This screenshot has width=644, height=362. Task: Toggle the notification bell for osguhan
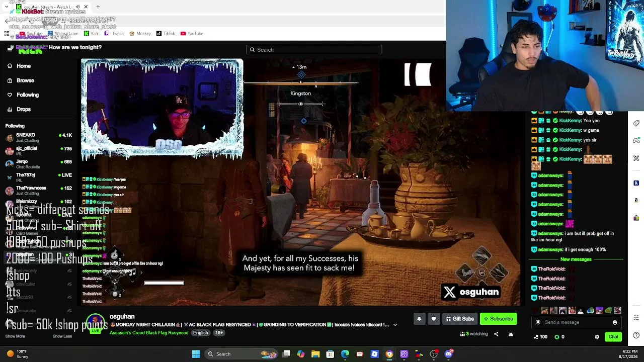[x=419, y=319]
